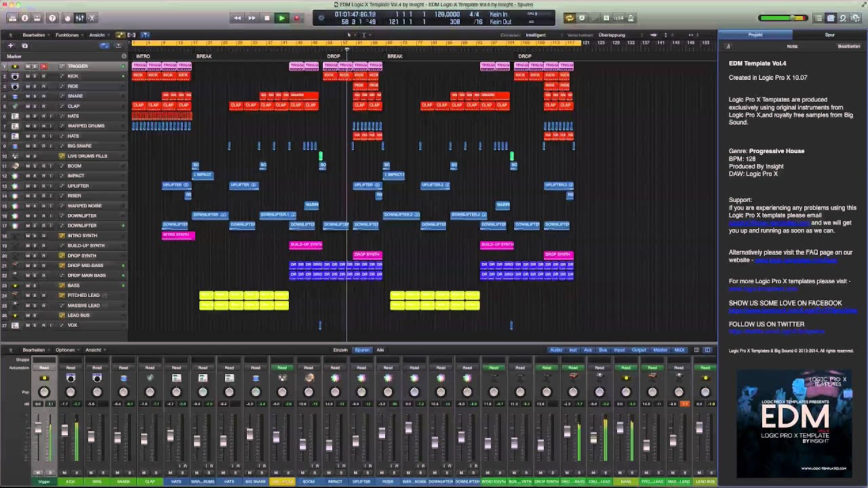Adjust the BASS channel volume fader
The height and width of the screenshot is (488, 868).
[620, 428]
